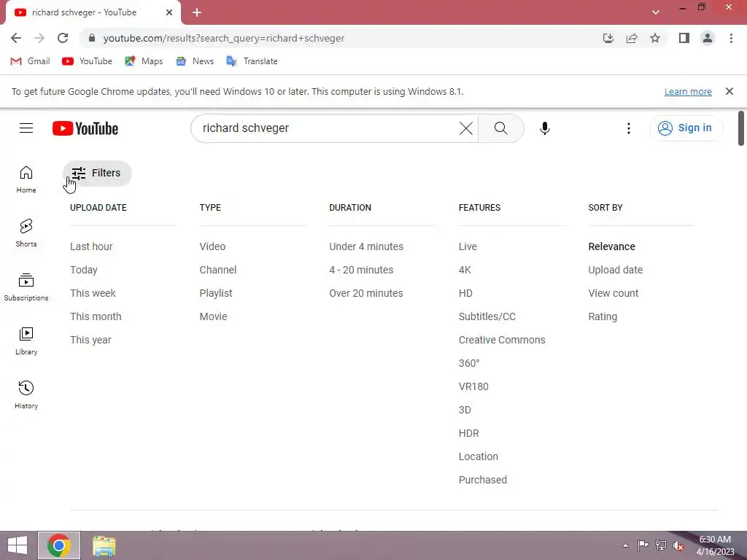Screen dimensions: 747x560
Task: Select Under 4 minutes duration
Action: tap(366, 246)
